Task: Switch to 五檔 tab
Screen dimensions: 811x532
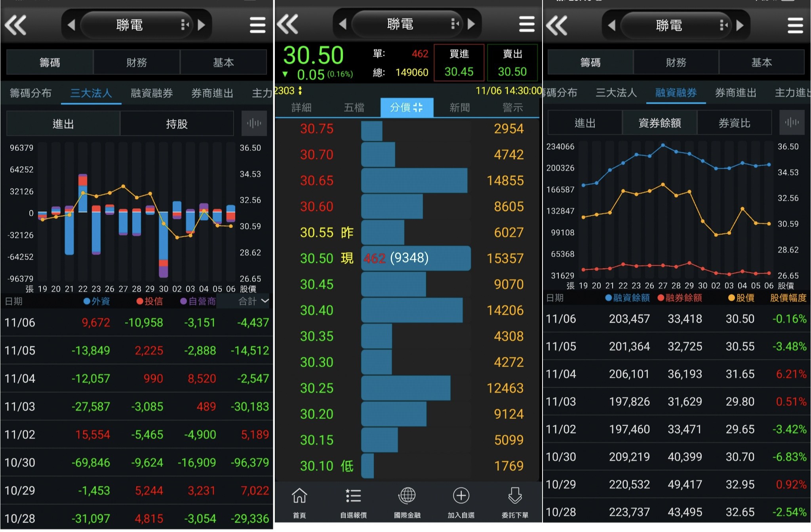Action: tap(354, 107)
